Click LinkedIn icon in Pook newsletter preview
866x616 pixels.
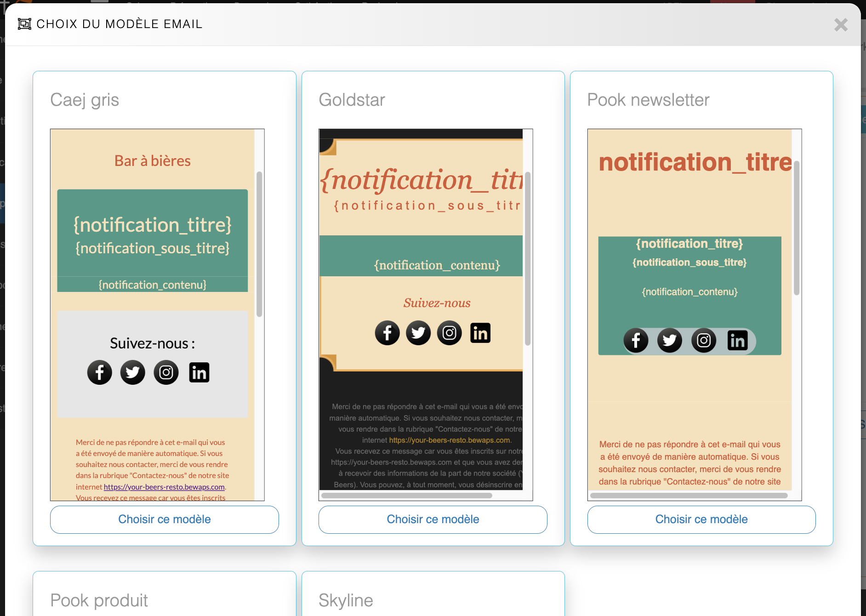point(737,341)
